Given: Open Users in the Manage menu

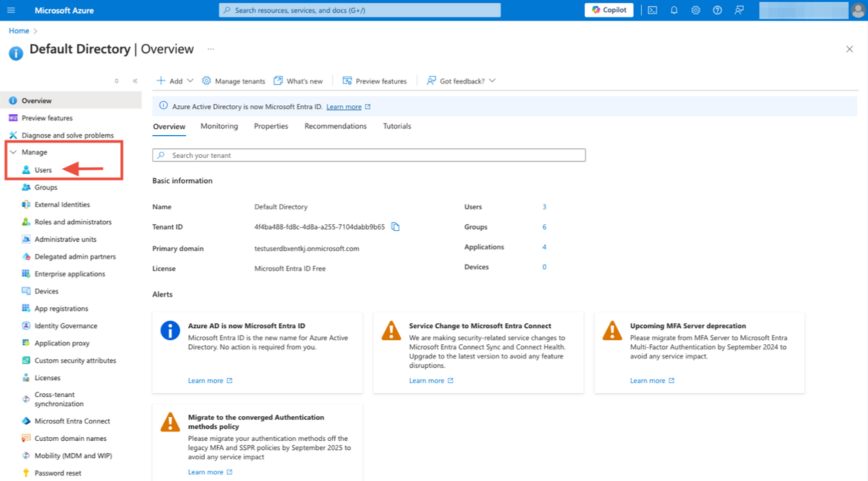Looking at the screenshot, I should (x=43, y=170).
